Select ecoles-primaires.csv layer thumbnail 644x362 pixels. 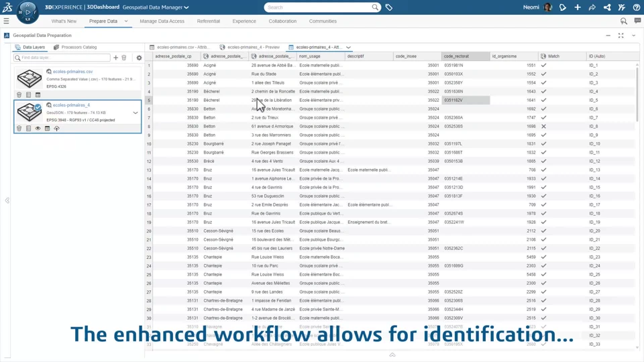(x=29, y=78)
